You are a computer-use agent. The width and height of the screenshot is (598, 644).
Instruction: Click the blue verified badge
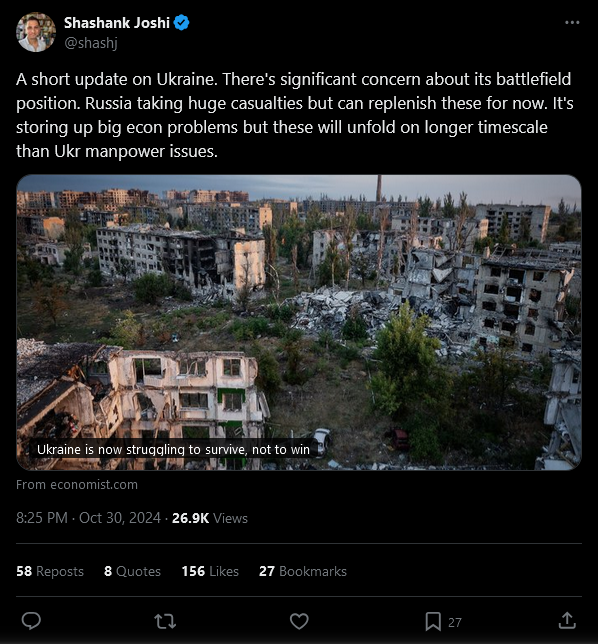point(181,23)
